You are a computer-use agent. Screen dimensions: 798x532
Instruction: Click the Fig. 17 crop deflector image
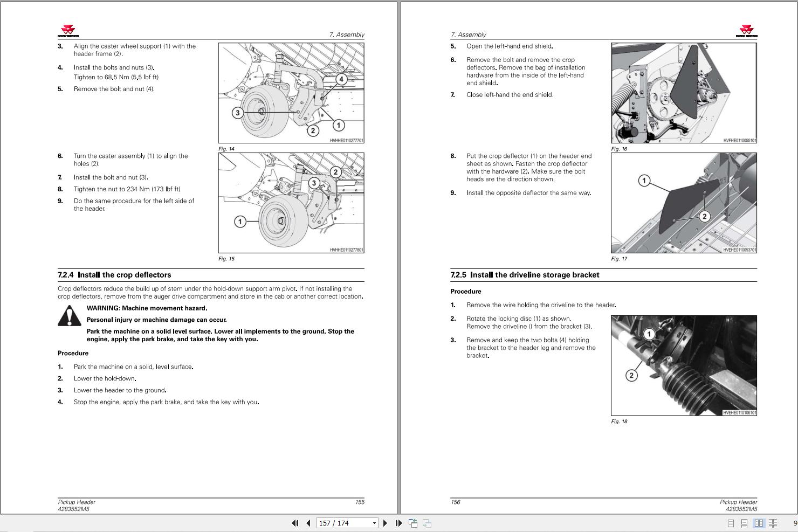(684, 203)
